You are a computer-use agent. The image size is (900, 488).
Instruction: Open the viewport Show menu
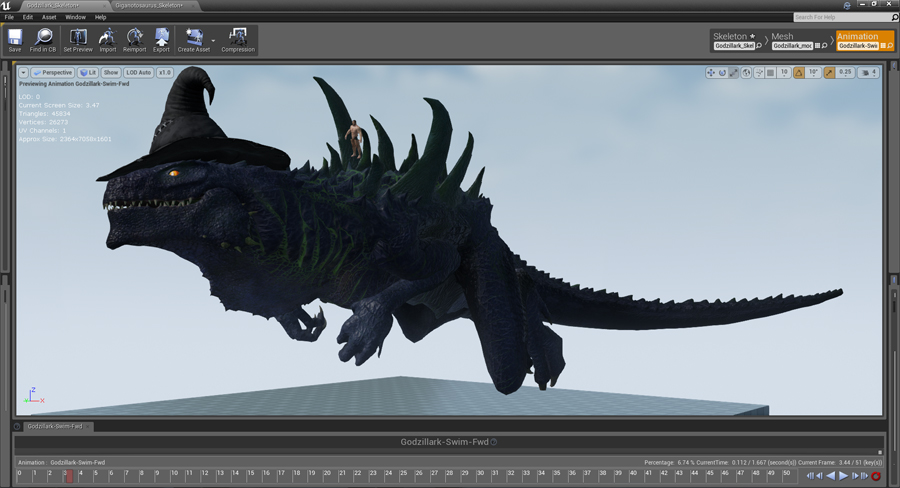[x=111, y=73]
